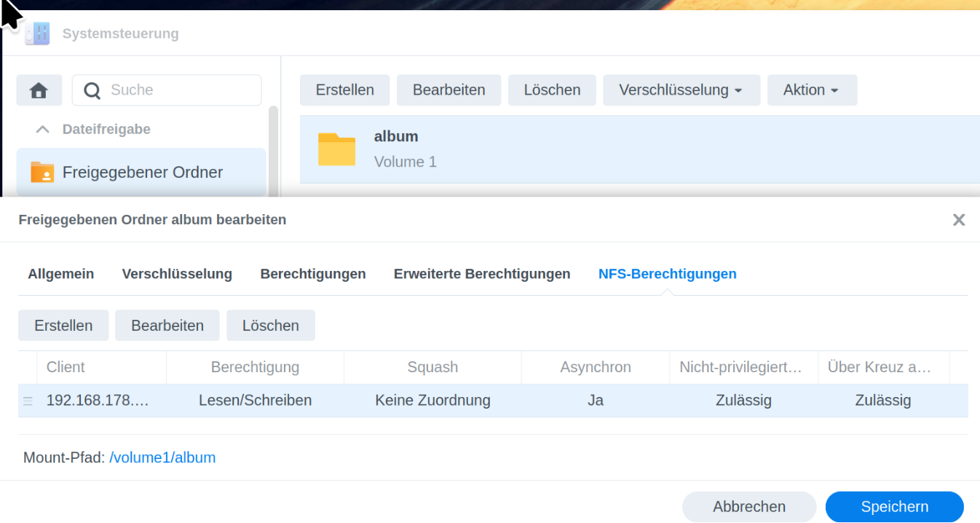Image resolution: width=980 pixels, height=523 pixels.
Task: Click the Ja asynchronous cell
Action: click(x=596, y=401)
